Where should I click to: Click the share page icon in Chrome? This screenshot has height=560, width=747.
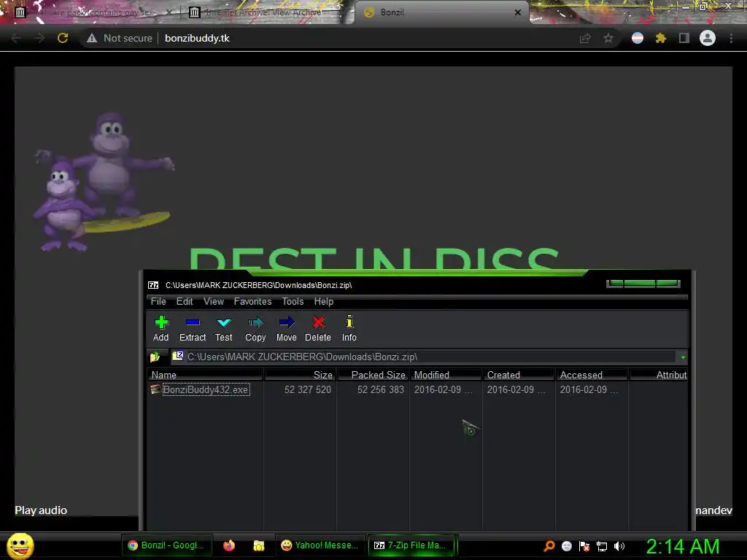[x=585, y=38]
